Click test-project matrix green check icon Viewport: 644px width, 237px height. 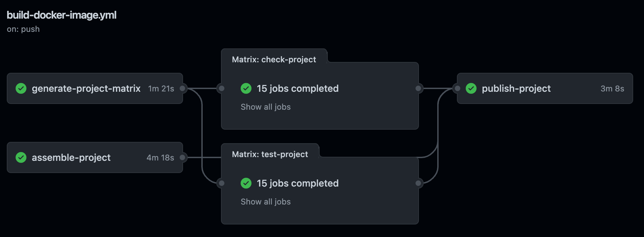[x=246, y=183]
